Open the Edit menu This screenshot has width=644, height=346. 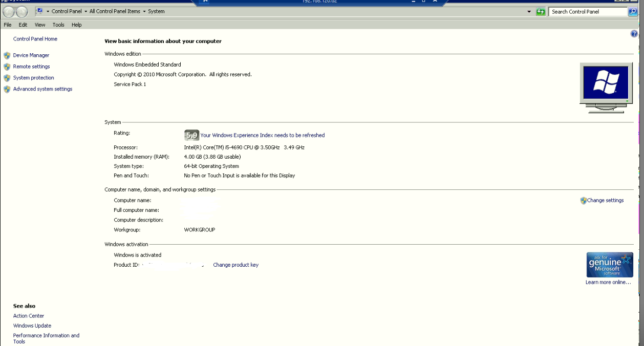[x=23, y=25]
